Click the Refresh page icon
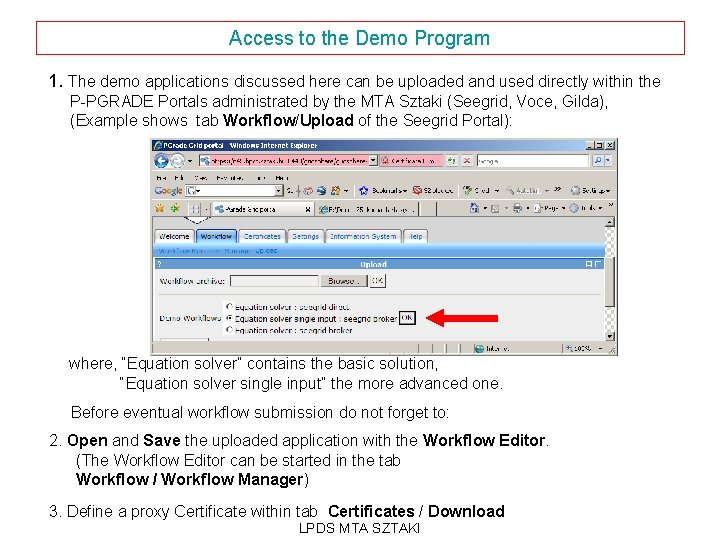This screenshot has width=720, height=540. tap(452, 161)
